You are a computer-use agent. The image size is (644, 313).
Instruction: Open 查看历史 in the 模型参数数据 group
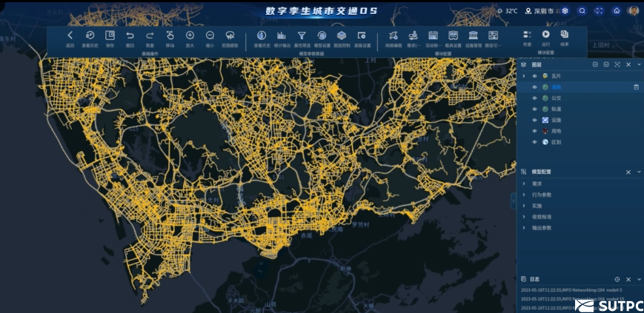click(262, 36)
